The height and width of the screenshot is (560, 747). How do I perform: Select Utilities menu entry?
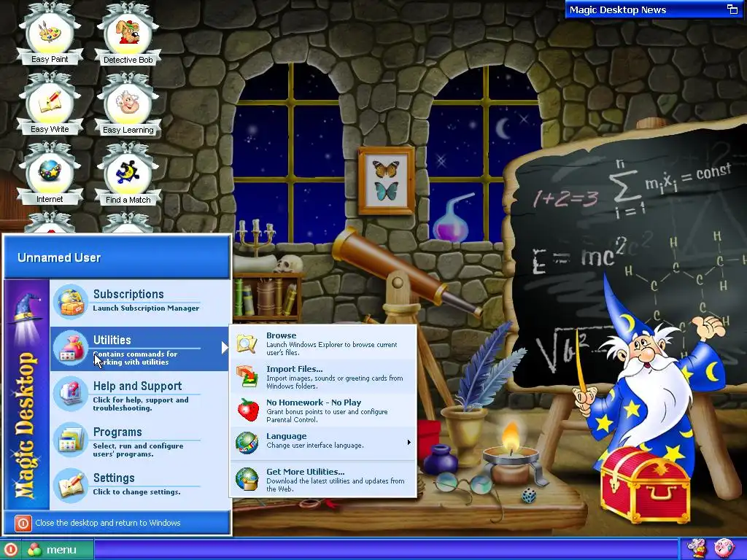click(x=140, y=349)
